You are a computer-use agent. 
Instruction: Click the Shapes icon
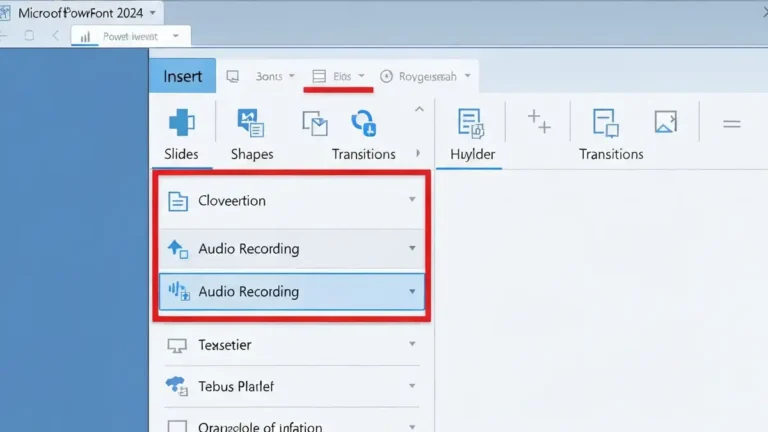pyautogui.click(x=251, y=122)
